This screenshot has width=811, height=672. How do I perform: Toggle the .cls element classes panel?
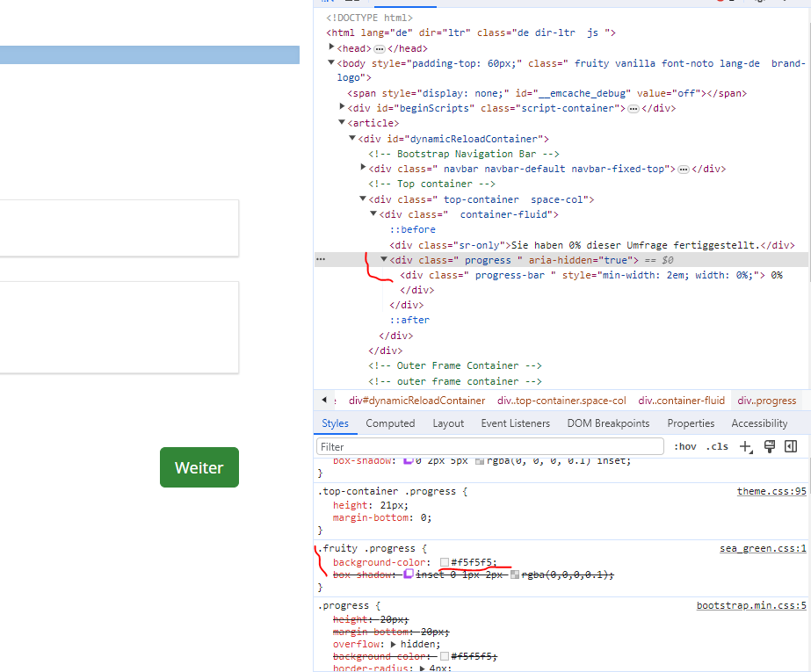pos(717,446)
